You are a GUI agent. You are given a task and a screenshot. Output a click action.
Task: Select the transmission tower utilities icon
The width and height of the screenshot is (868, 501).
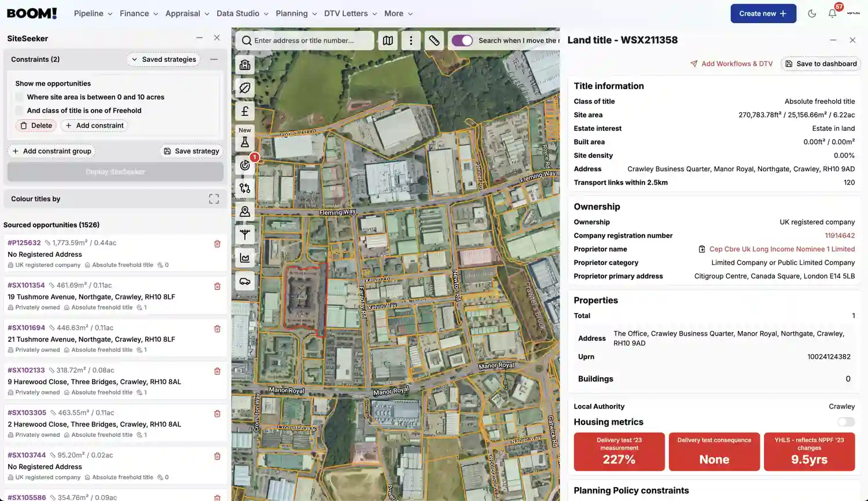coord(245,235)
